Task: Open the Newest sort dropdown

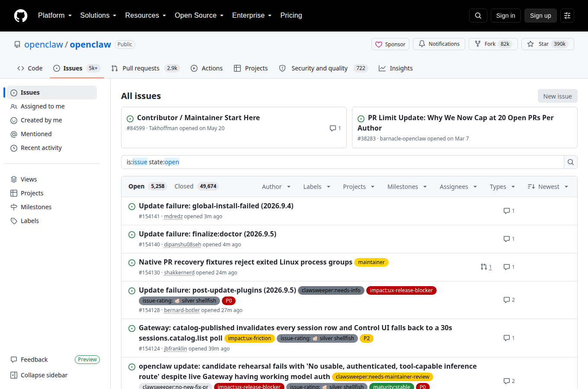Action: tap(548, 187)
